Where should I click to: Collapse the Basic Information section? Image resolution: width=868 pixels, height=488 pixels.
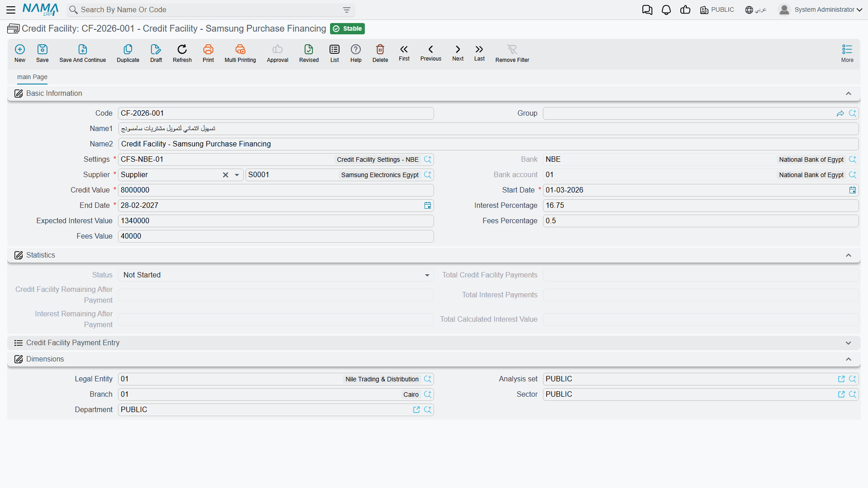pyautogui.click(x=849, y=94)
